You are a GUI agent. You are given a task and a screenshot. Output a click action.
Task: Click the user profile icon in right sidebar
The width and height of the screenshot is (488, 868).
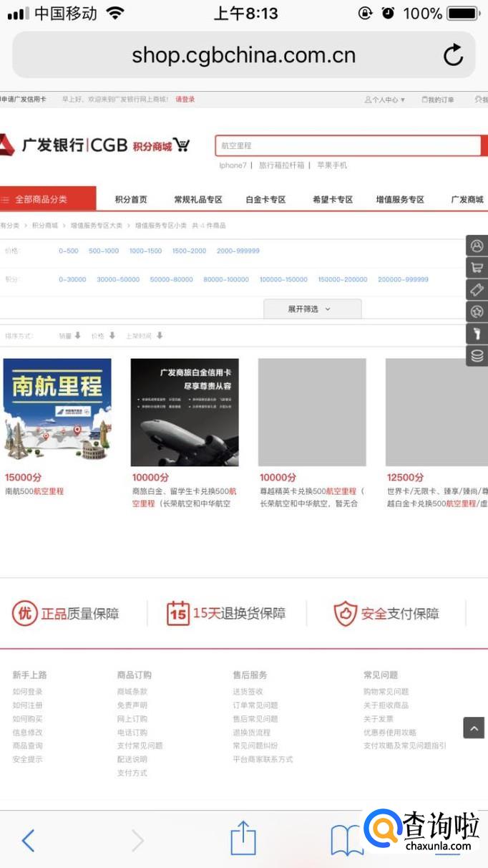tap(477, 246)
